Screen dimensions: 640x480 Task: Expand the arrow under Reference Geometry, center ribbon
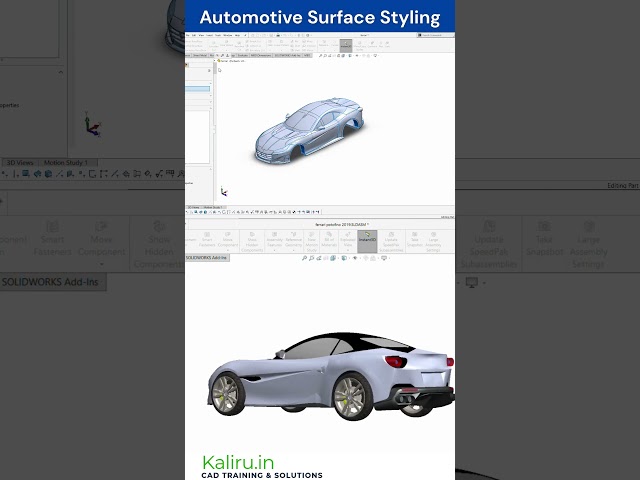293,250
